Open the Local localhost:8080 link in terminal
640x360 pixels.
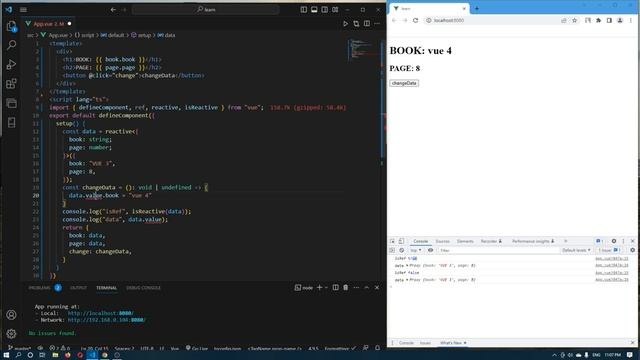tap(100, 313)
